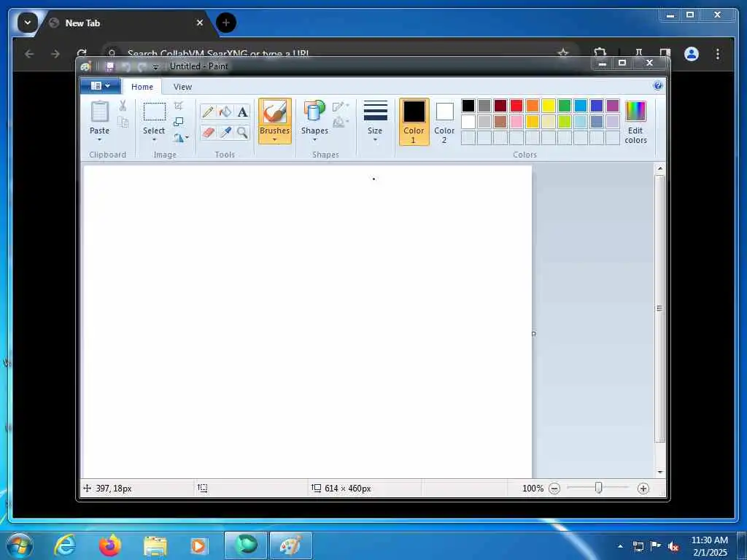Click the zoom in plus button
747x560 pixels.
[x=643, y=488]
